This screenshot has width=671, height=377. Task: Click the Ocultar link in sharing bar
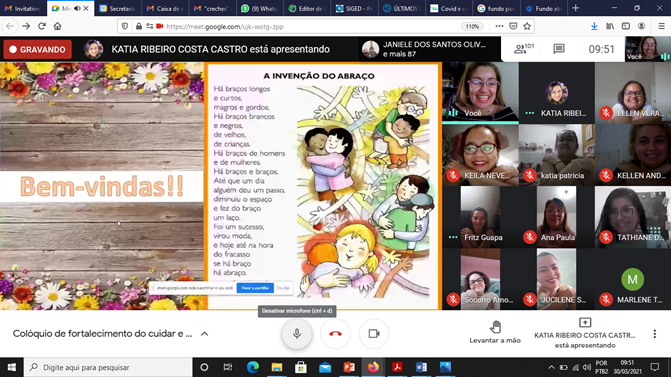point(283,288)
